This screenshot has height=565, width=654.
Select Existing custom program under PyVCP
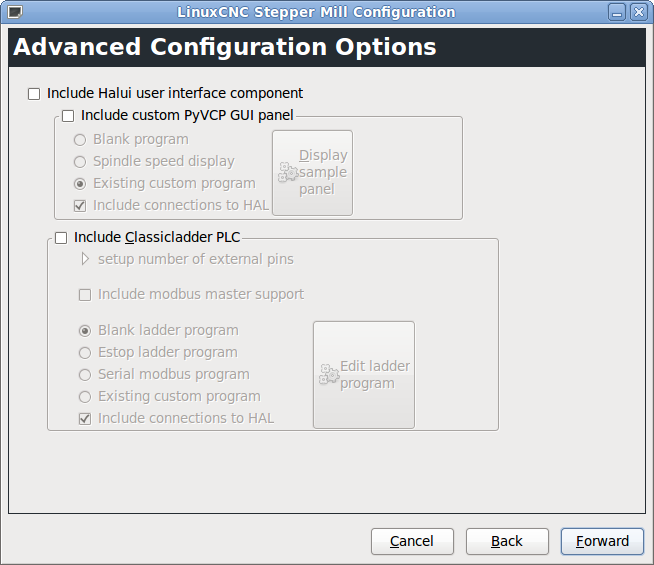(80, 184)
